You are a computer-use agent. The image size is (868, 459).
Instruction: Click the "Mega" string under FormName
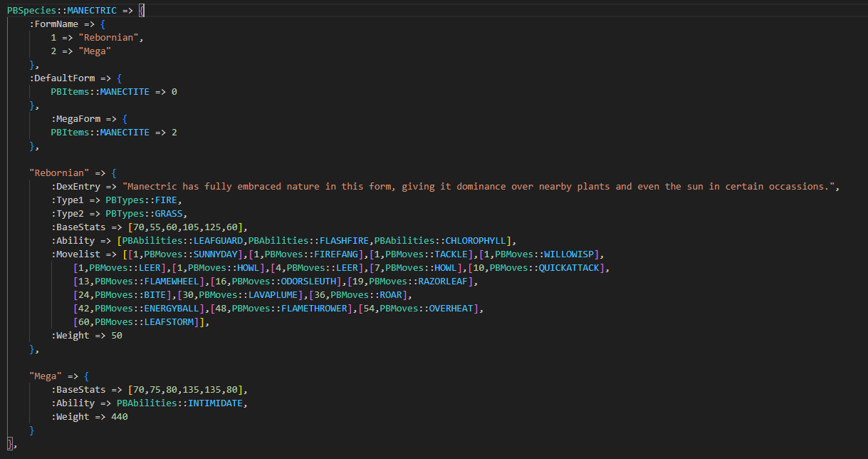click(95, 51)
